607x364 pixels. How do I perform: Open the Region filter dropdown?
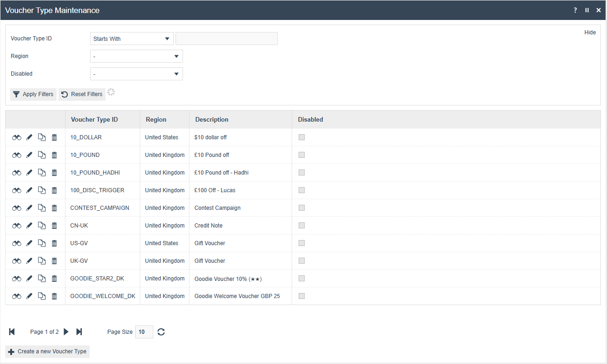(x=137, y=56)
